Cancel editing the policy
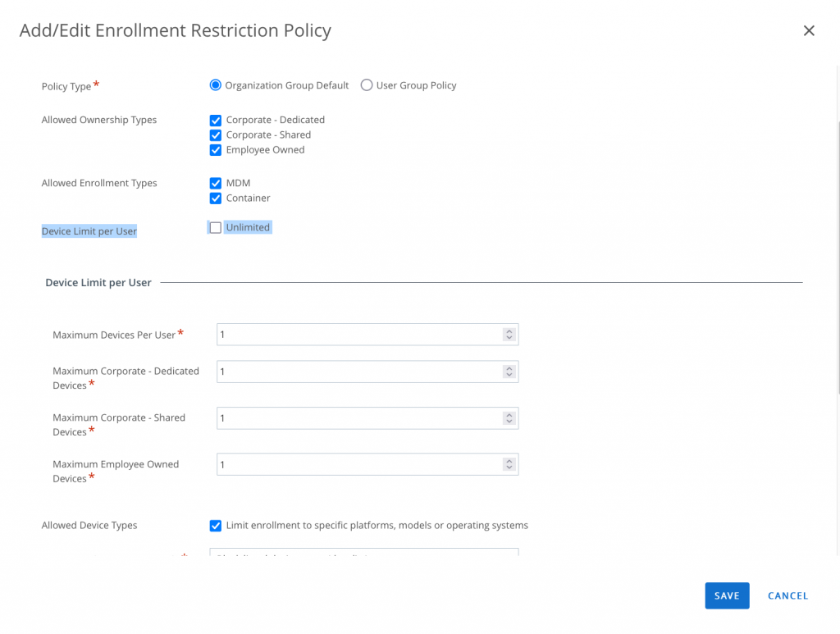This screenshot has height=634, width=840. [787, 596]
